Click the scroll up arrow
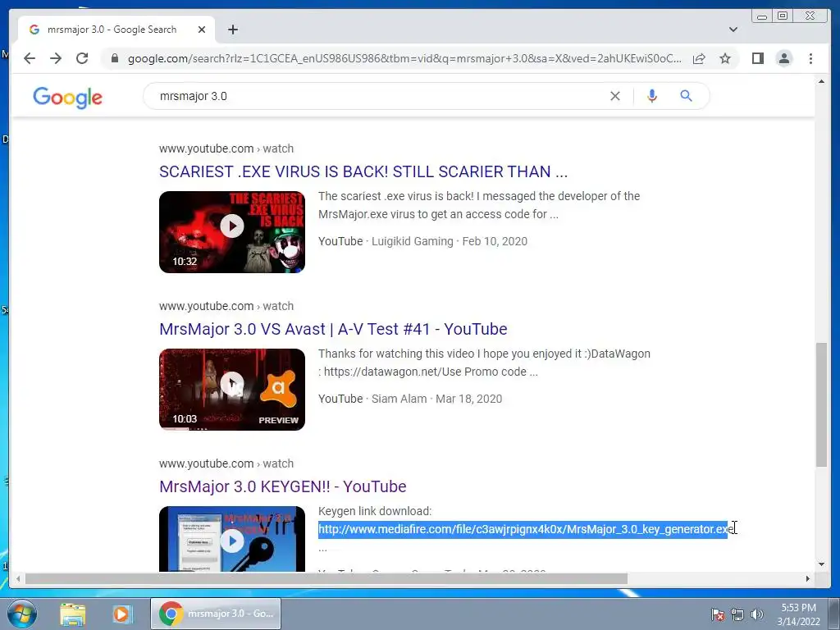840x630 pixels. (821, 81)
